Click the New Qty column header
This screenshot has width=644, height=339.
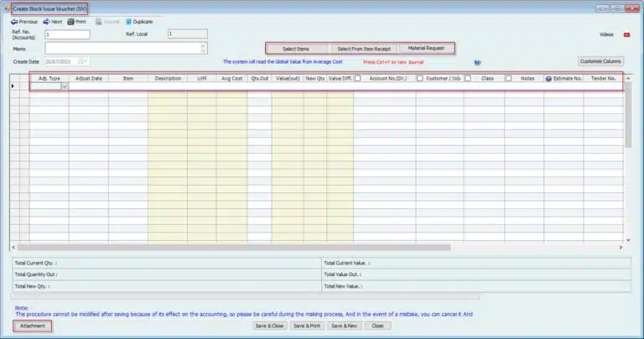point(315,79)
